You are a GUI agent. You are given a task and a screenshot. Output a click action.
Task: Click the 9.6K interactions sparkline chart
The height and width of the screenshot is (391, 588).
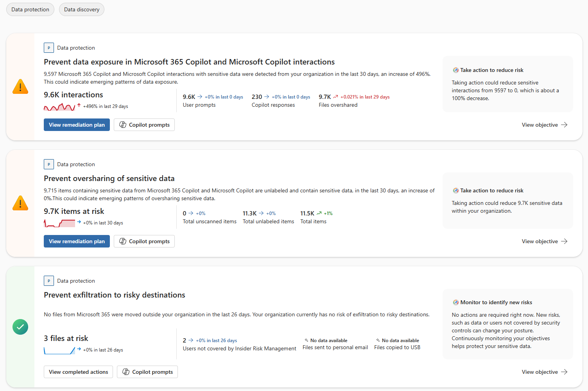(x=59, y=107)
